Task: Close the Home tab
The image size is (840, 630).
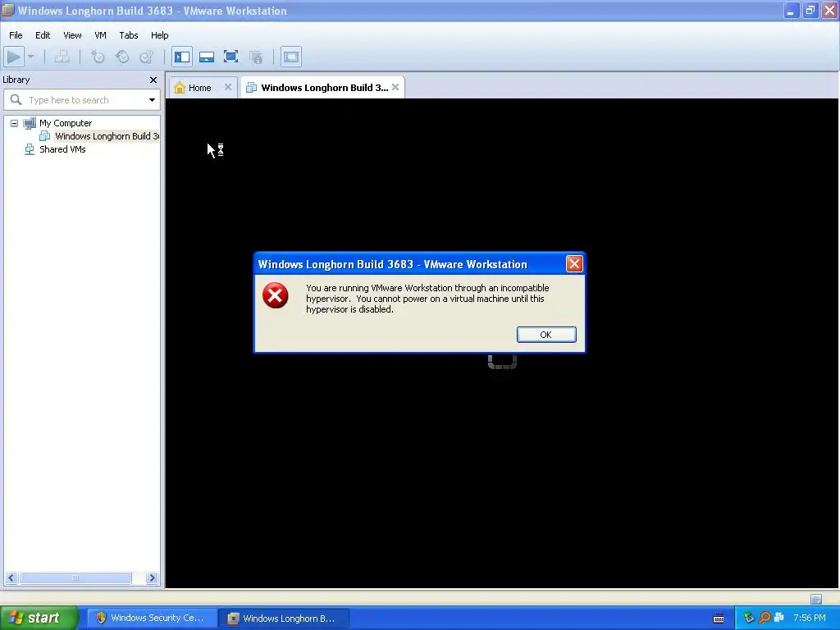Action: (x=228, y=87)
